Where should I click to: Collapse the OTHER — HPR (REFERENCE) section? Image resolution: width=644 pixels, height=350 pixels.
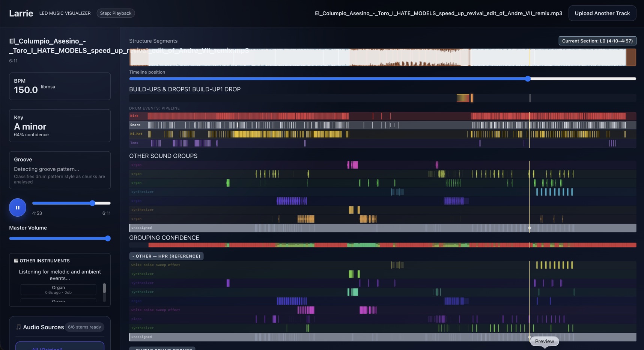(x=166, y=256)
